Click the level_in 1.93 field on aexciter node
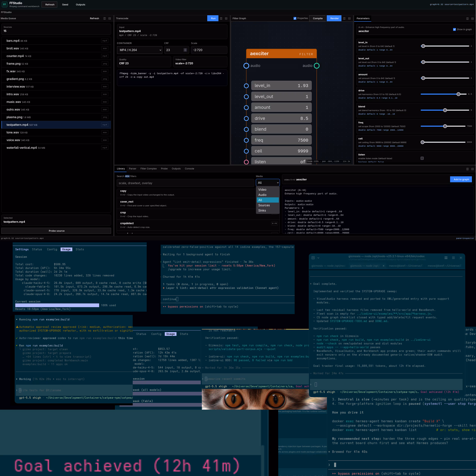 (x=281, y=86)
